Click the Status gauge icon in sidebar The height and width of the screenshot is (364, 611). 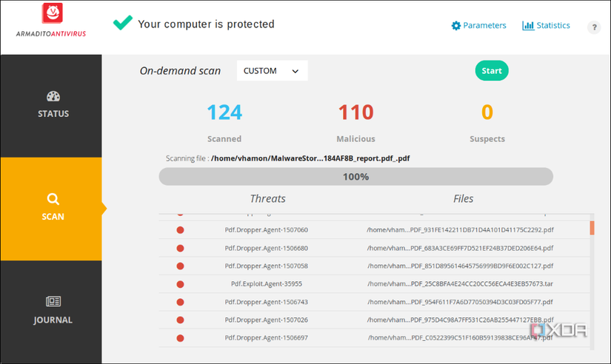[x=53, y=96]
